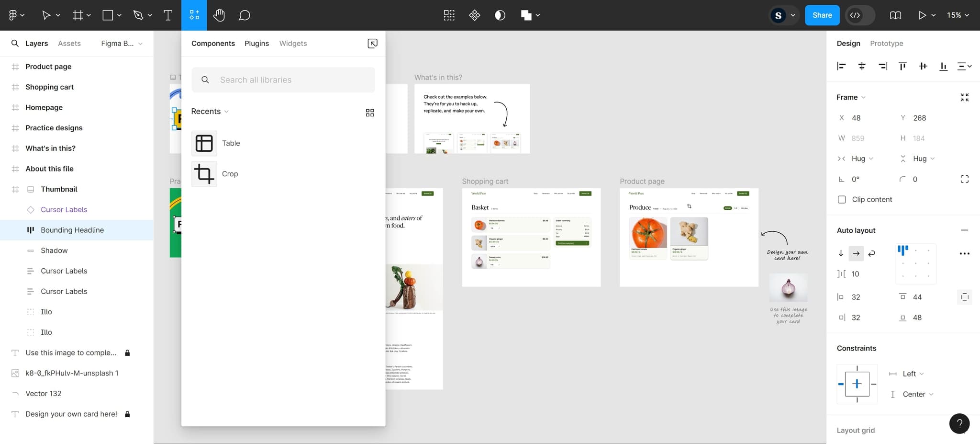This screenshot has width=980, height=444.
Task: Detach the resources panel window
Action: pyautogui.click(x=372, y=44)
